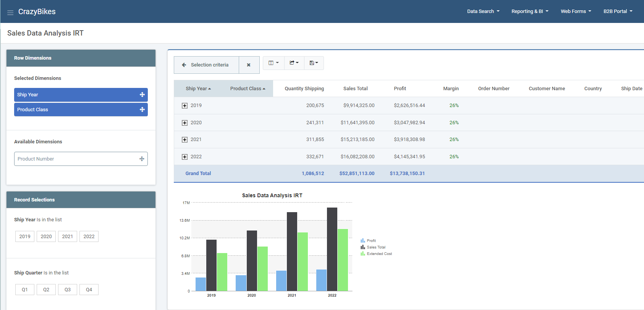Open the Reporting & BI menu

(530, 11)
